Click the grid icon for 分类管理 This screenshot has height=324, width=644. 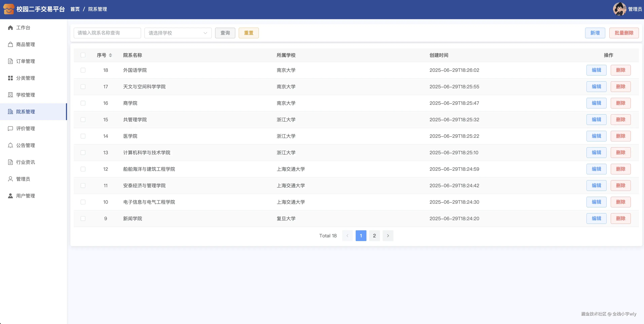click(x=10, y=78)
